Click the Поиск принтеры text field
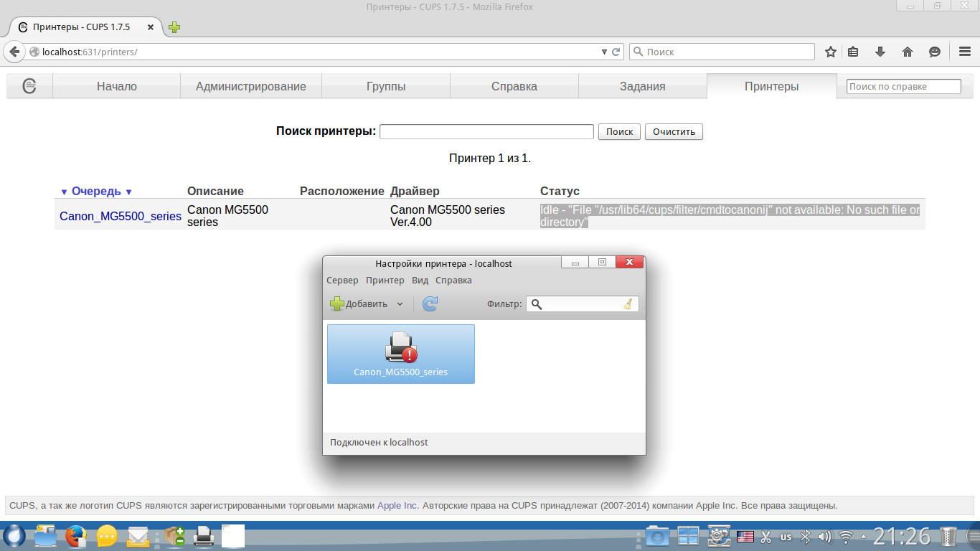Image resolution: width=980 pixels, height=551 pixels. click(486, 131)
